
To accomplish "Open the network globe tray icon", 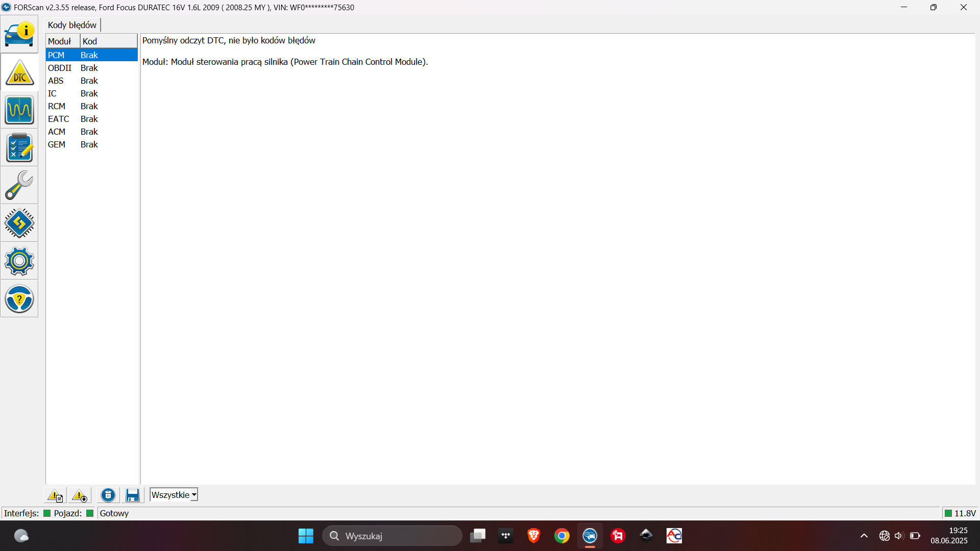I will tap(885, 536).
